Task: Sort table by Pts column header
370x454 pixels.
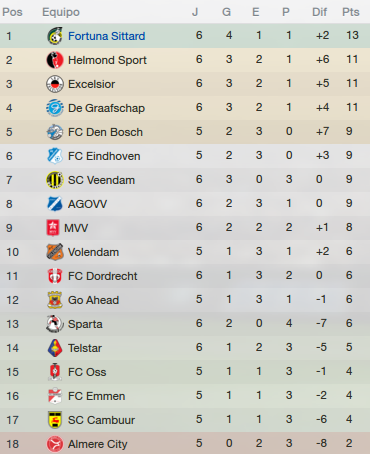Action: coord(351,12)
